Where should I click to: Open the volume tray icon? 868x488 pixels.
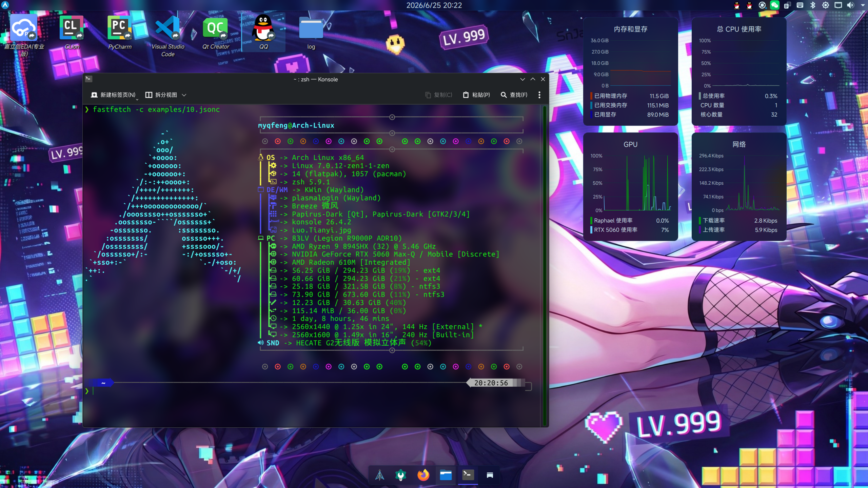coord(850,5)
